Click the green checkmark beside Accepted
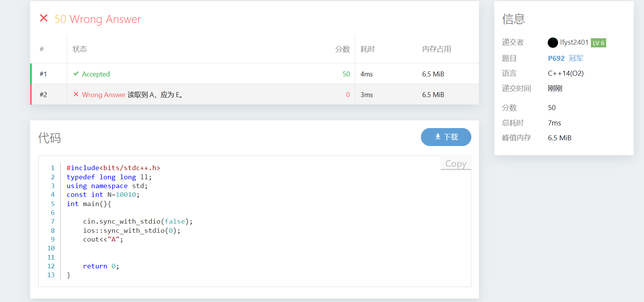644x302 pixels. click(x=76, y=74)
